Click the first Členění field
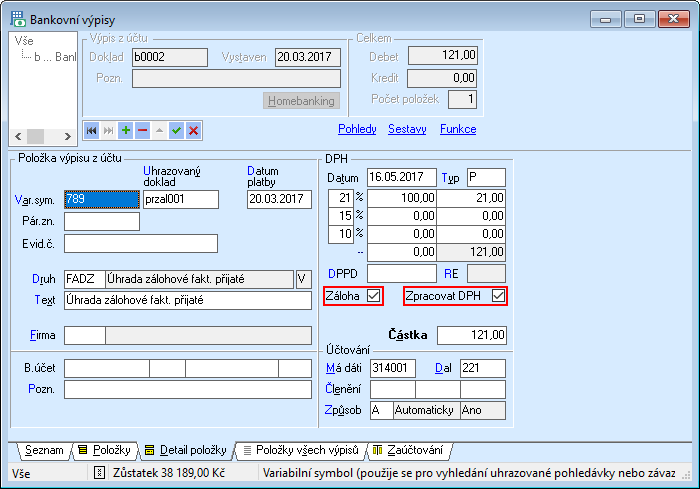This screenshot has height=489, width=700. coord(393,389)
